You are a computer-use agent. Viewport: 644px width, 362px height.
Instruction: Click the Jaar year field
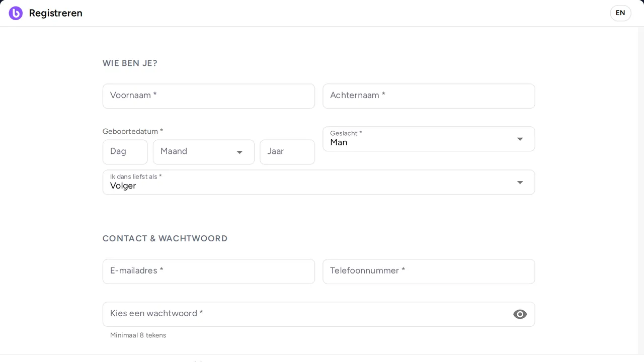[x=287, y=152]
